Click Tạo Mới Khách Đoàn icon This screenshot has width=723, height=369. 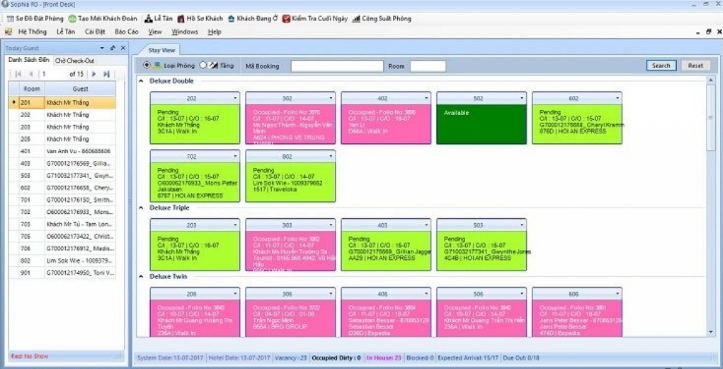[72, 19]
